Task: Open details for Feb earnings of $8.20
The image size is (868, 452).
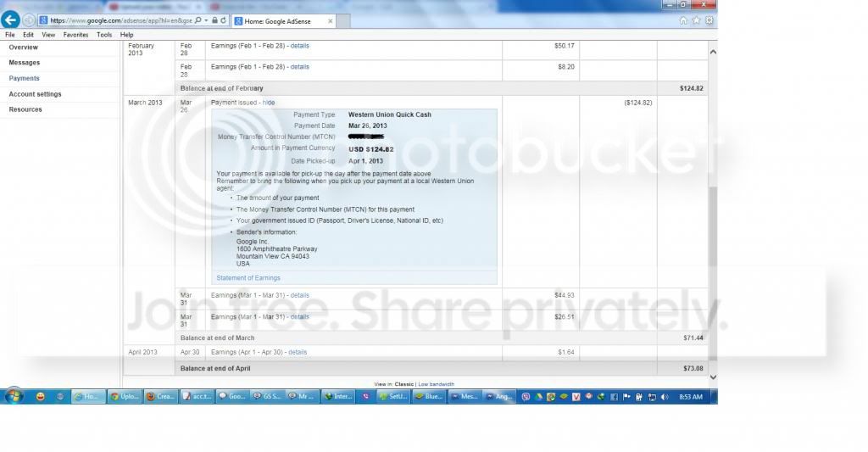Action: (299, 66)
